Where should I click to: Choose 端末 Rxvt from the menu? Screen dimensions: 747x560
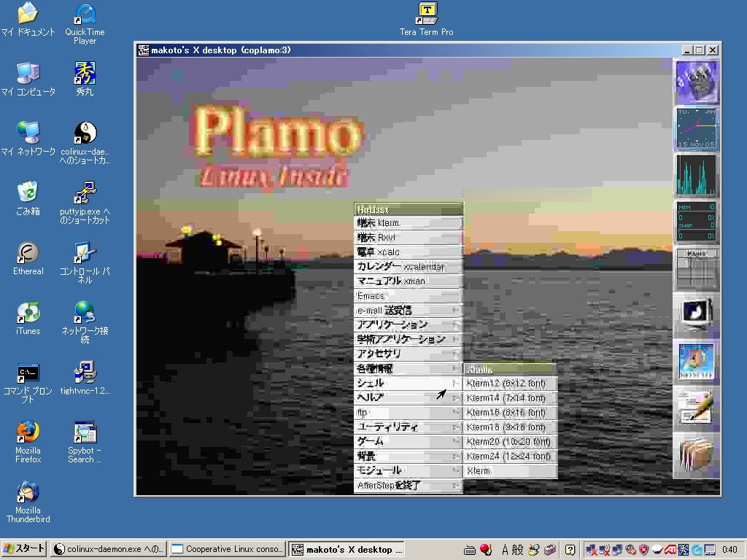pos(409,238)
